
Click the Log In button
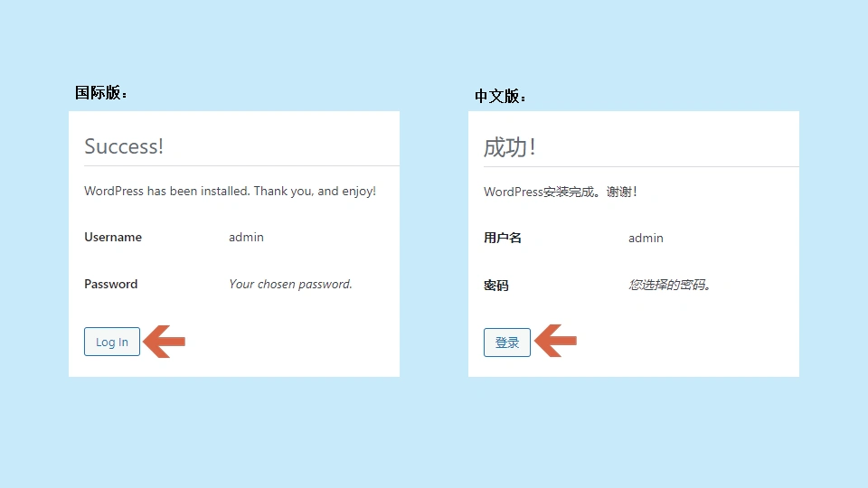pos(112,342)
